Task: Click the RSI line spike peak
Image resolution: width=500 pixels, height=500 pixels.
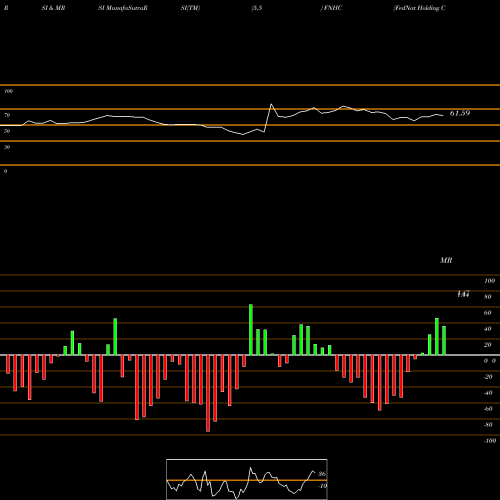Action: pyautogui.click(x=271, y=104)
